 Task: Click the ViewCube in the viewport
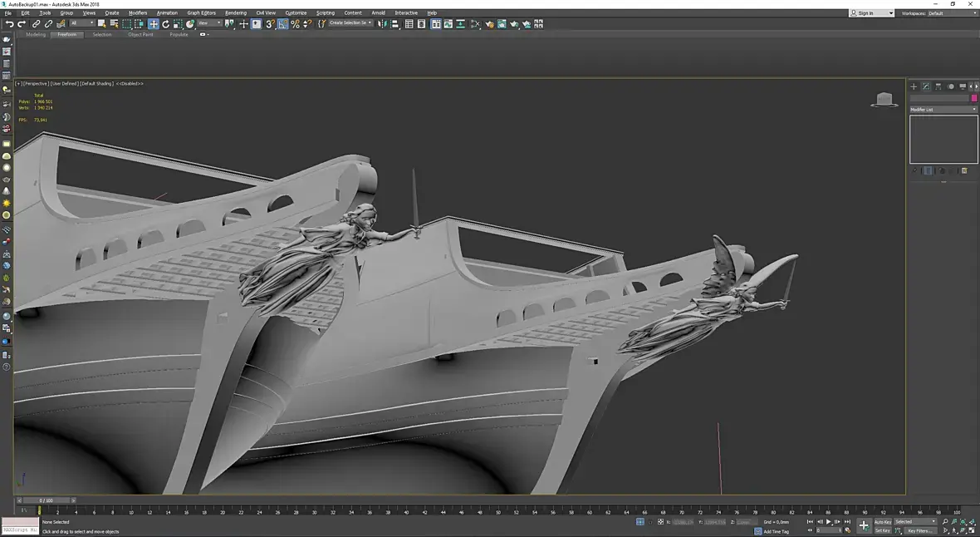click(x=885, y=100)
